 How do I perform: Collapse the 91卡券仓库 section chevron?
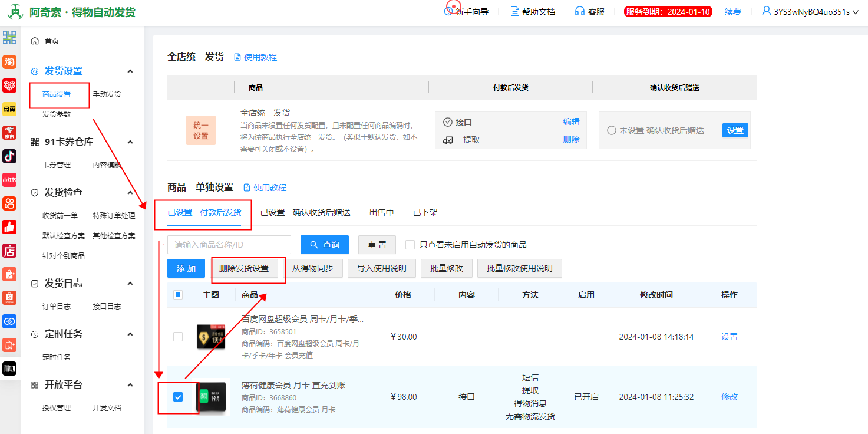coord(130,142)
